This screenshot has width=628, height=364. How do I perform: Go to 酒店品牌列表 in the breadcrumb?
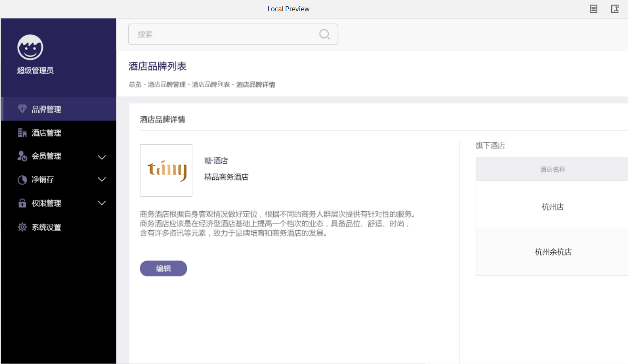(211, 84)
